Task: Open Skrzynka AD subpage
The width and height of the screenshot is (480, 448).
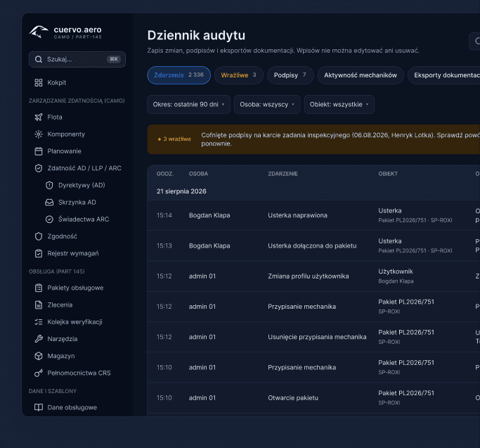Action: (77, 203)
